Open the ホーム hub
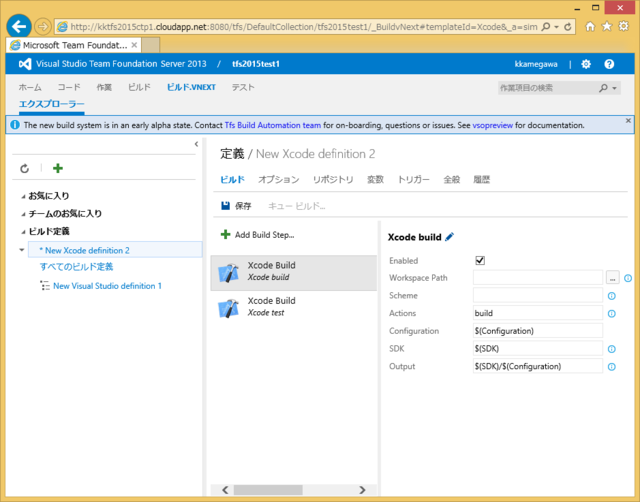The width and height of the screenshot is (640, 502). point(30,87)
